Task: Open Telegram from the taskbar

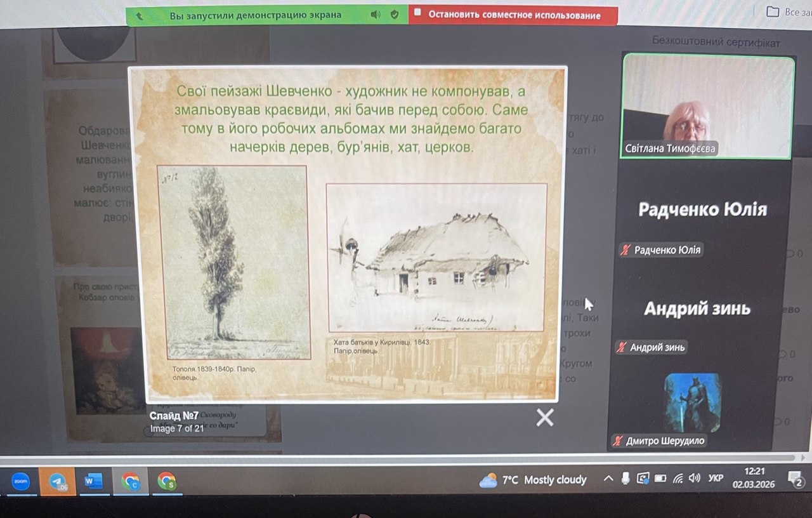Action: pyautogui.click(x=57, y=482)
